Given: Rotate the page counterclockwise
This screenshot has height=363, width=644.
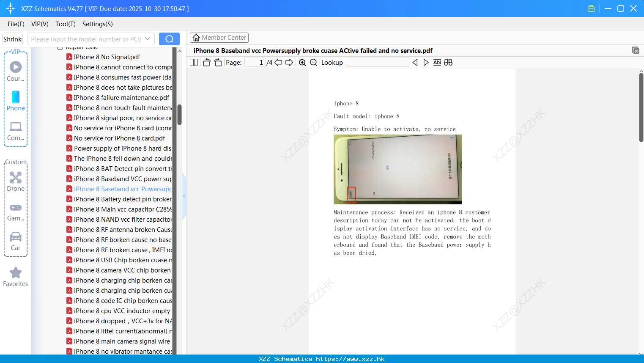Looking at the screenshot, I should [206, 62].
